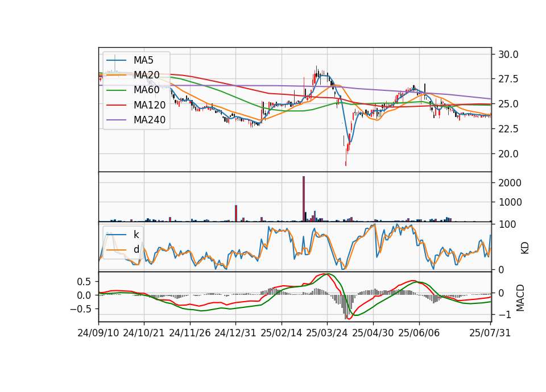This screenshot has width=546, height=392.
Task: Click the lowest candlestick of the April crash
Action: pos(346,159)
